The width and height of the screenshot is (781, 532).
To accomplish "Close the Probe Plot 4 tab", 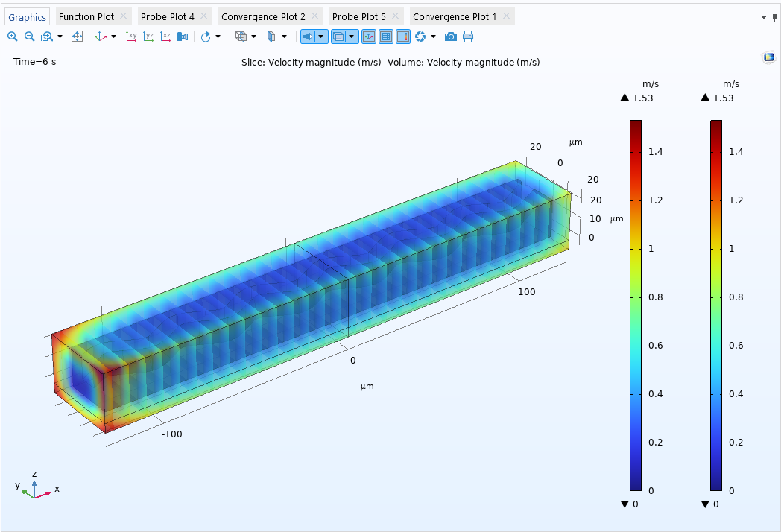I will coord(204,16).
